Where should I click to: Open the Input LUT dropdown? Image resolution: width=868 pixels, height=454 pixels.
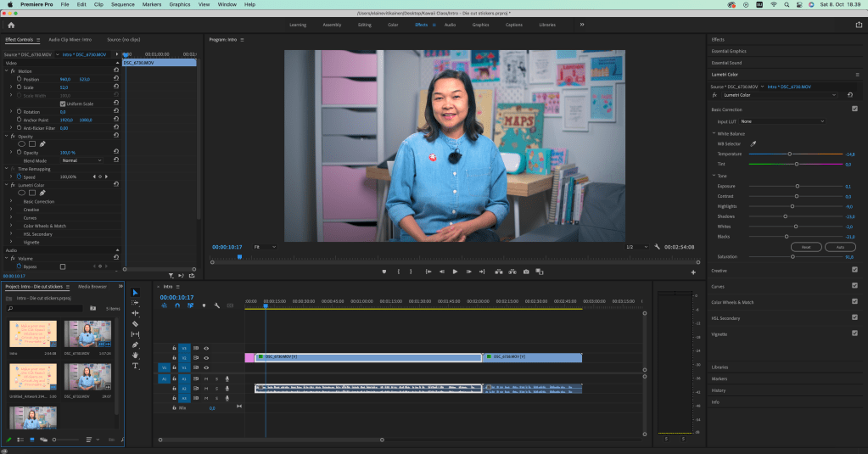781,121
